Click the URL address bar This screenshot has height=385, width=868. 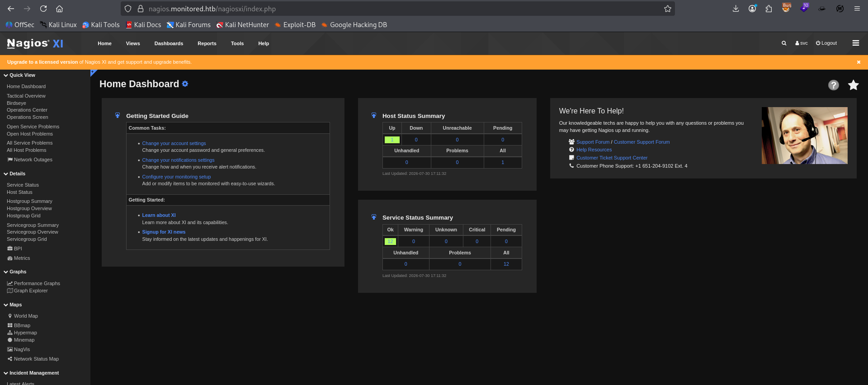pyautogui.click(x=398, y=9)
